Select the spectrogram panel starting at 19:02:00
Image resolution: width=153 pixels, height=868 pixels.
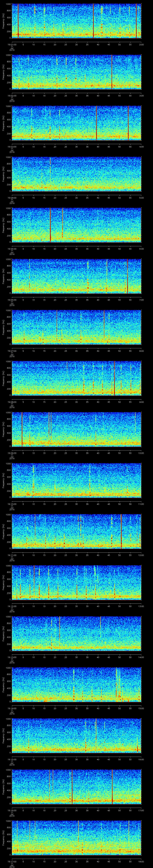coord(77,72)
